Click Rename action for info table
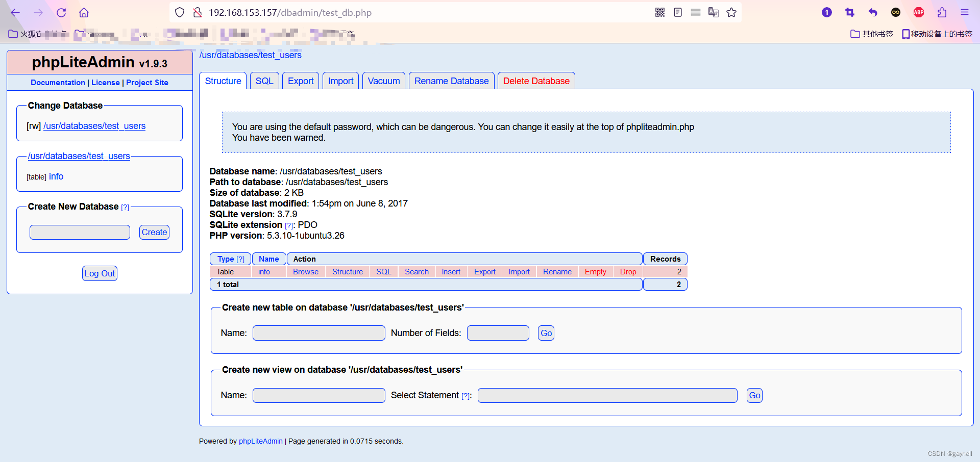980x462 pixels. click(557, 272)
